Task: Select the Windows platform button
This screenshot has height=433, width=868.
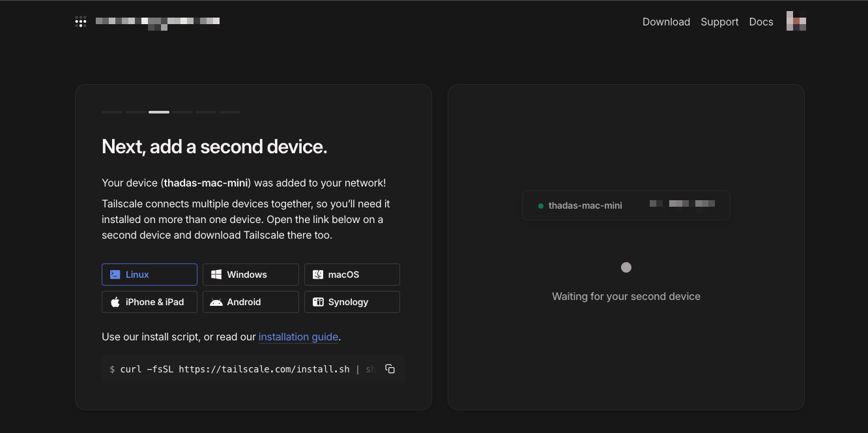Action: 250,275
